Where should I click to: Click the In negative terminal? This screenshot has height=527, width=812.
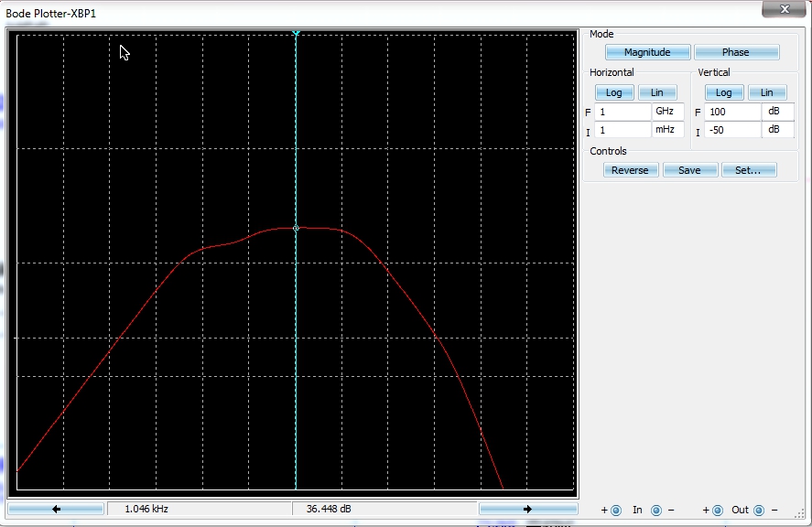[x=656, y=511]
